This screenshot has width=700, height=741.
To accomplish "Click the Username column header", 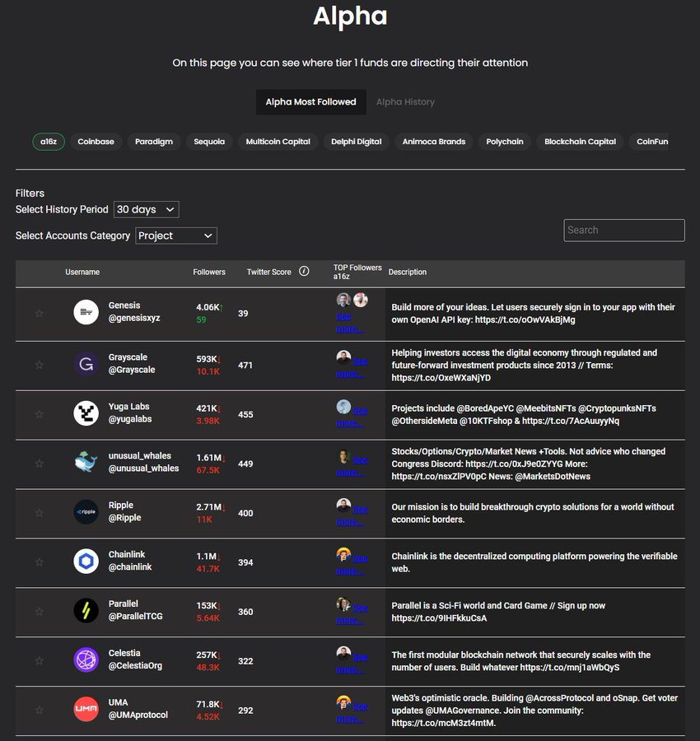I will (x=82, y=273).
